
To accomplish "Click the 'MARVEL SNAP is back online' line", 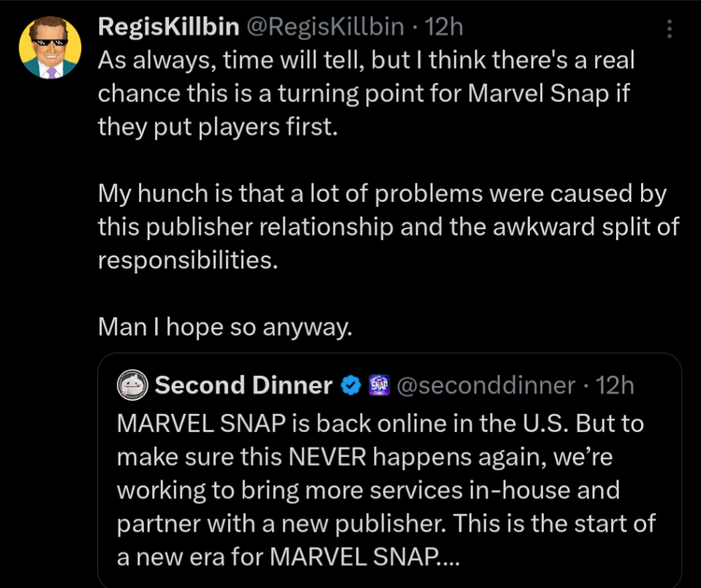I will (380, 423).
